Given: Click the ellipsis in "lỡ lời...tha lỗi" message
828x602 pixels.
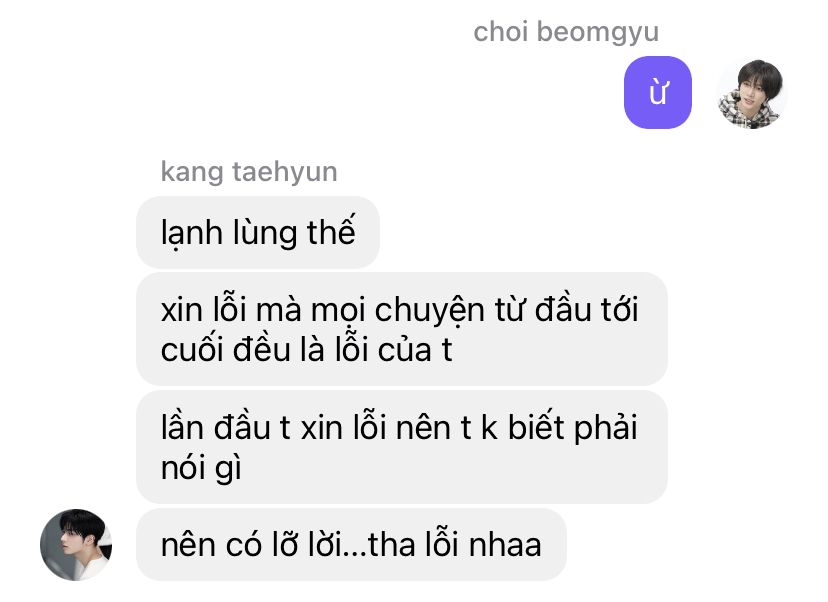Looking at the screenshot, I should coord(355,553).
